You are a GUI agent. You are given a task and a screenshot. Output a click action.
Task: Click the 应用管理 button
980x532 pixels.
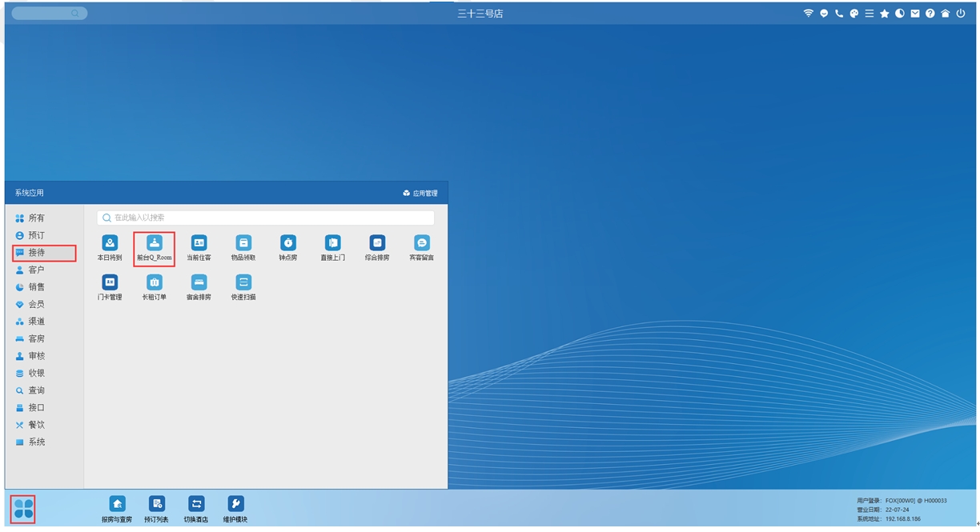pyautogui.click(x=420, y=193)
